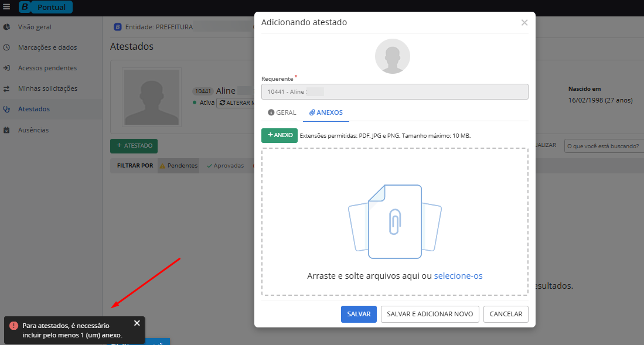Click SALVAR E ADICIONAR NOVO

pos(430,314)
